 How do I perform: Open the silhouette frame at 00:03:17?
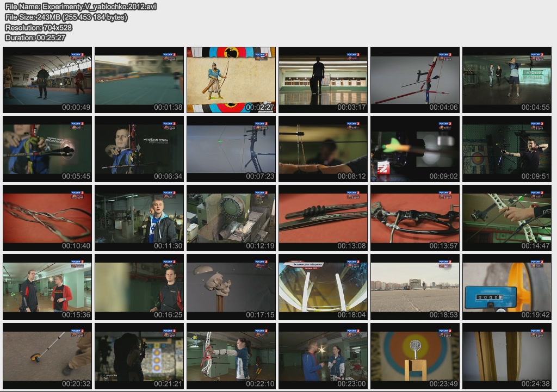coord(323,80)
